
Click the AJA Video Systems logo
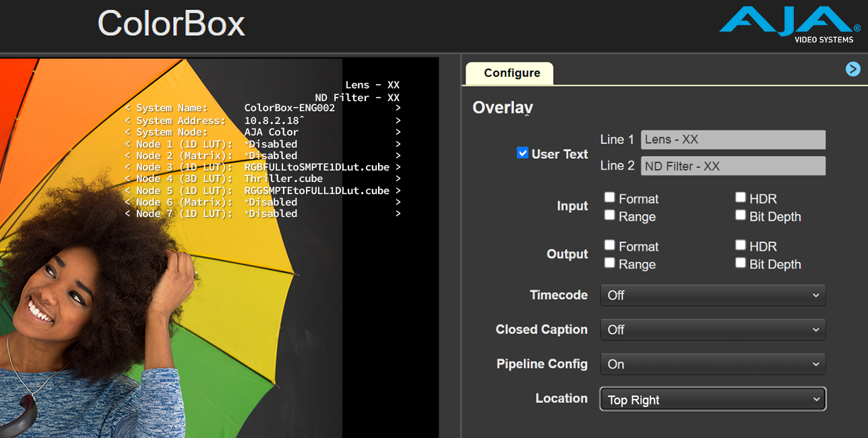786,24
